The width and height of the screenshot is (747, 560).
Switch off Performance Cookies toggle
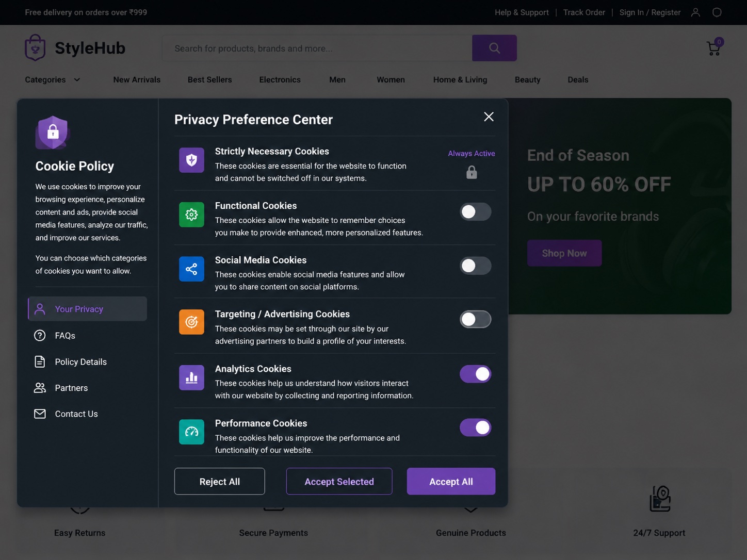point(475,427)
